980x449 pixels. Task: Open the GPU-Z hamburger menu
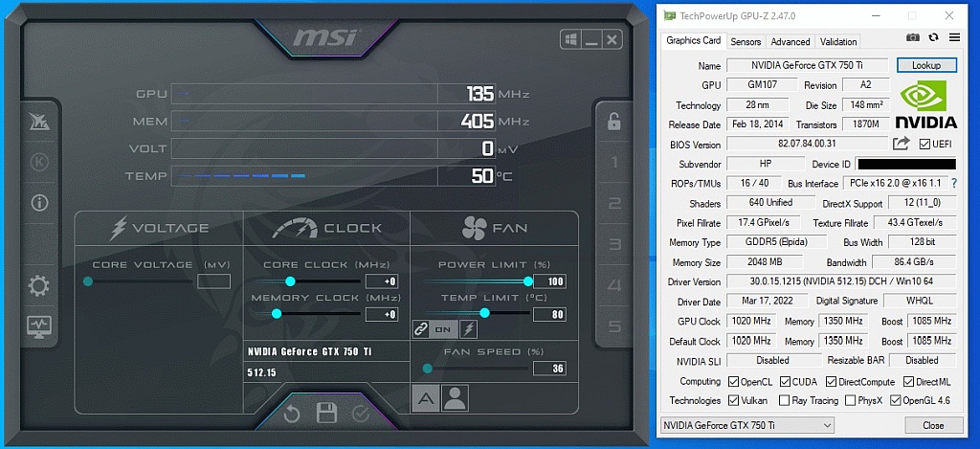click(x=954, y=37)
